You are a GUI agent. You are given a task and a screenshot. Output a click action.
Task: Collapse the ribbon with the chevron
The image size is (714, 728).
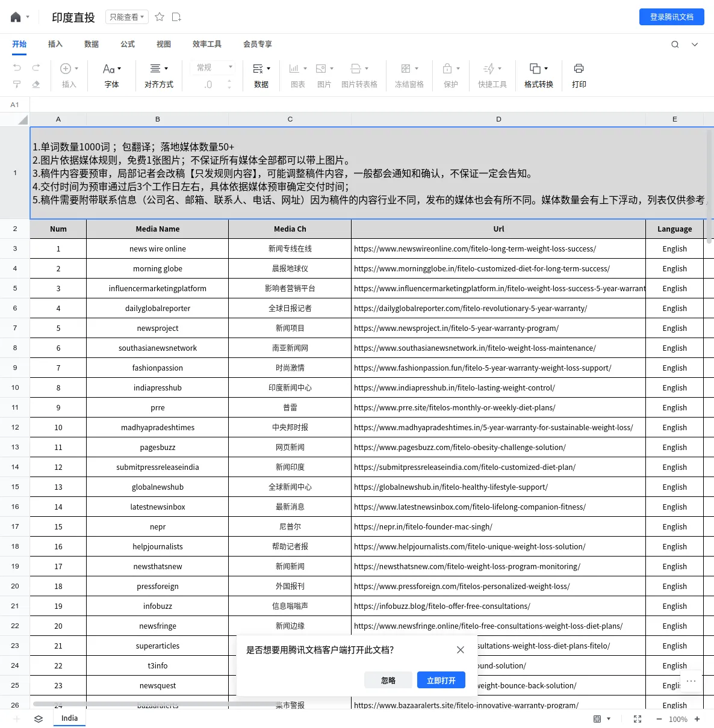695,44
